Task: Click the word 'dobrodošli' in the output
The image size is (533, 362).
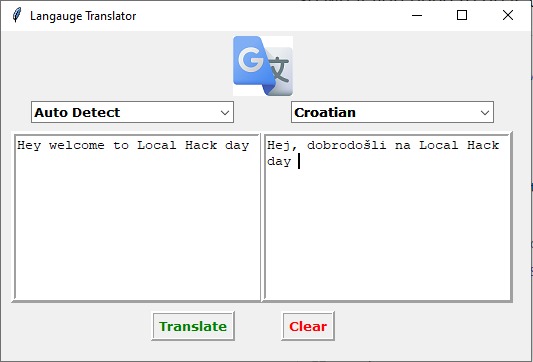Action: pyautogui.click(x=346, y=145)
